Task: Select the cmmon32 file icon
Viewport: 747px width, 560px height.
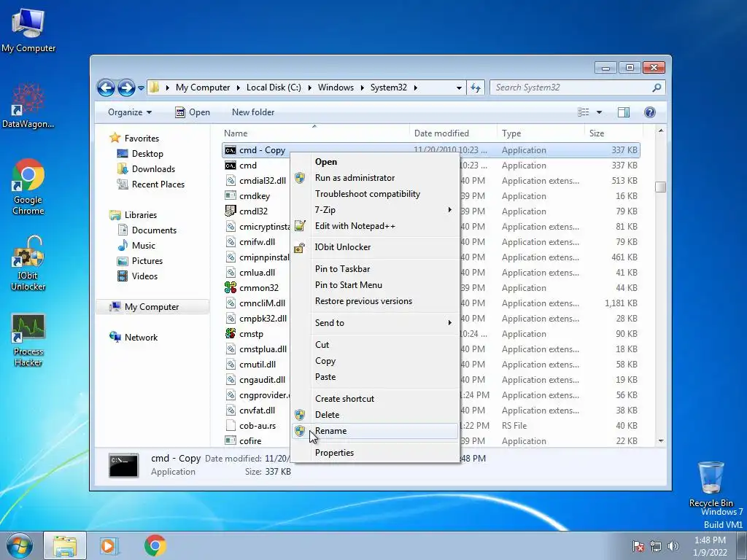Action: coord(231,288)
